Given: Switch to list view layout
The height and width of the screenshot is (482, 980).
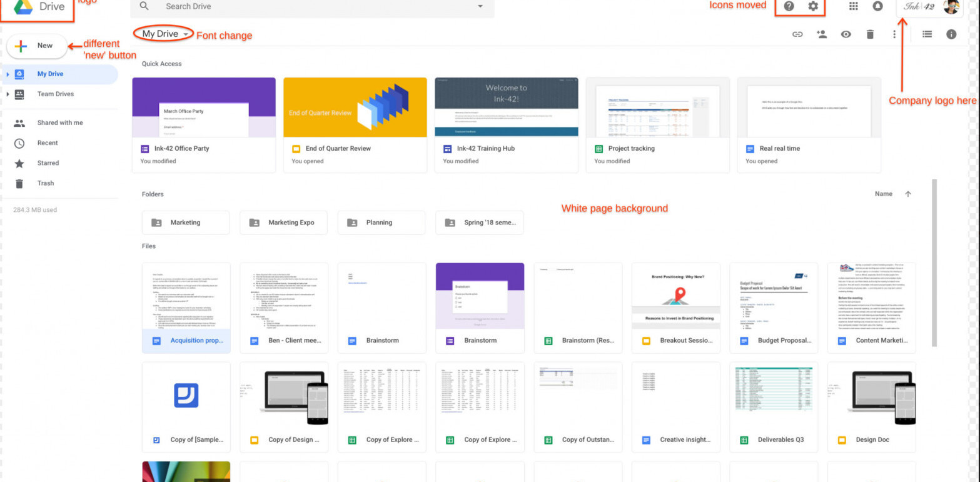Looking at the screenshot, I should (927, 34).
